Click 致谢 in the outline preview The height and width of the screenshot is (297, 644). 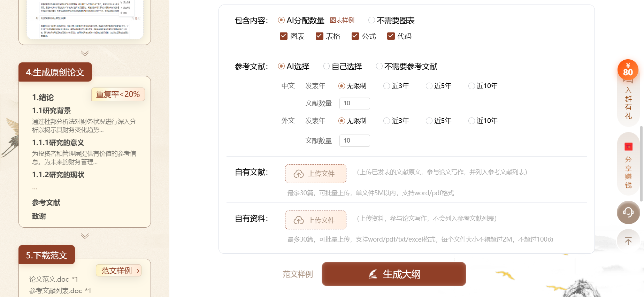coord(39,216)
